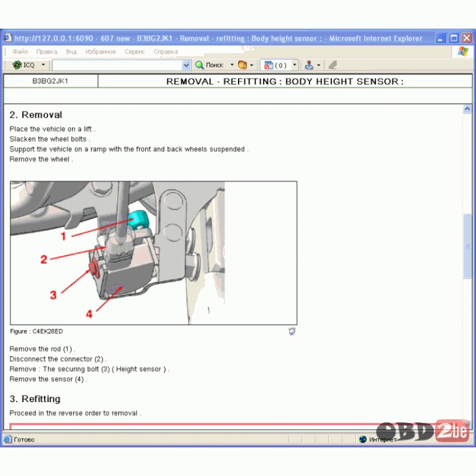476x476 pixels.
Task: Open the Избранное menu
Action: pos(101,52)
